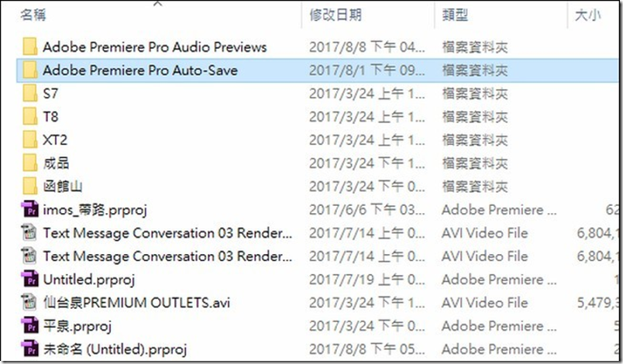
Task: Select the Adobe Premiere Pro Audio Previews folder icon
Action: click(x=30, y=46)
